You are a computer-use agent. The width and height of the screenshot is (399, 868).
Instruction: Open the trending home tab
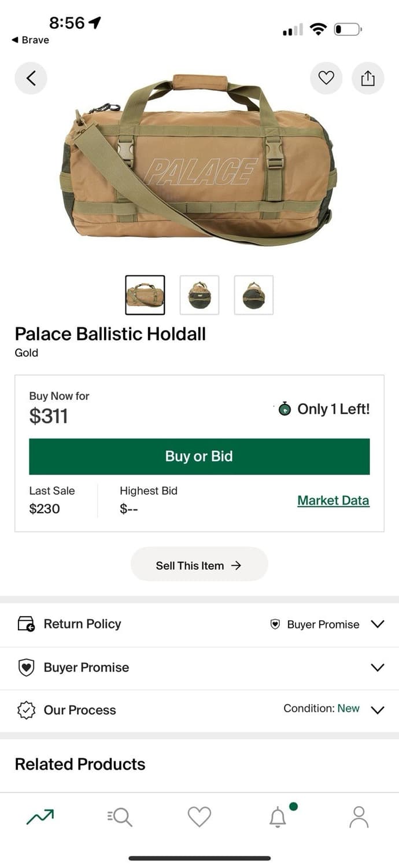pos(40,816)
